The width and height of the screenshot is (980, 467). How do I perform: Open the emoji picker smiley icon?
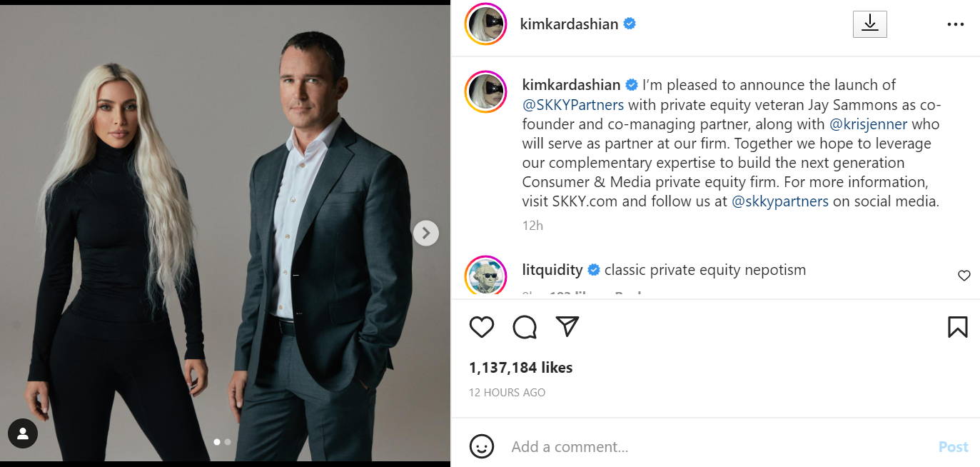482,447
